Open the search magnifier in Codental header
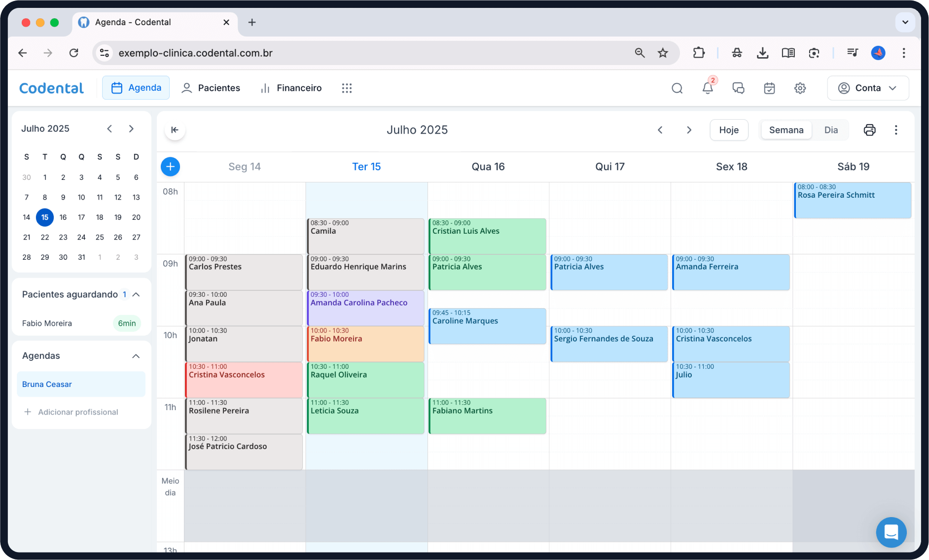The image size is (929, 560). pyautogui.click(x=677, y=88)
